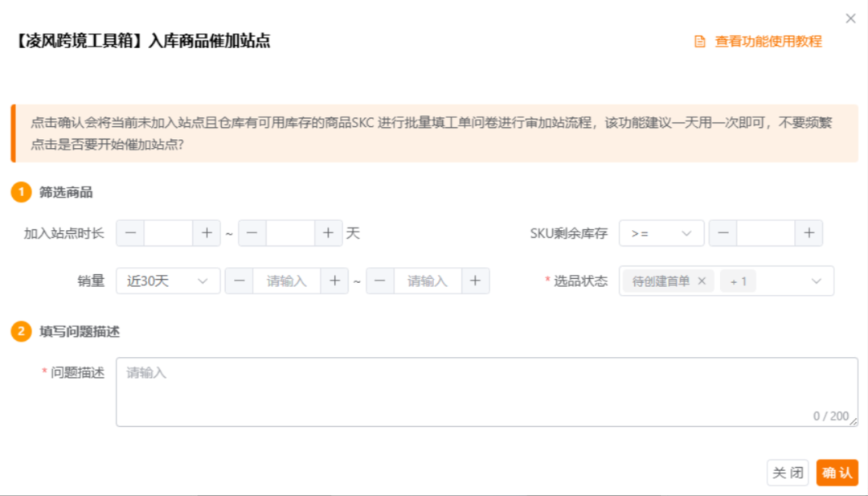This screenshot has width=868, height=496.
Task: Decrease maximum 销量 with minus button
Action: coord(379,281)
